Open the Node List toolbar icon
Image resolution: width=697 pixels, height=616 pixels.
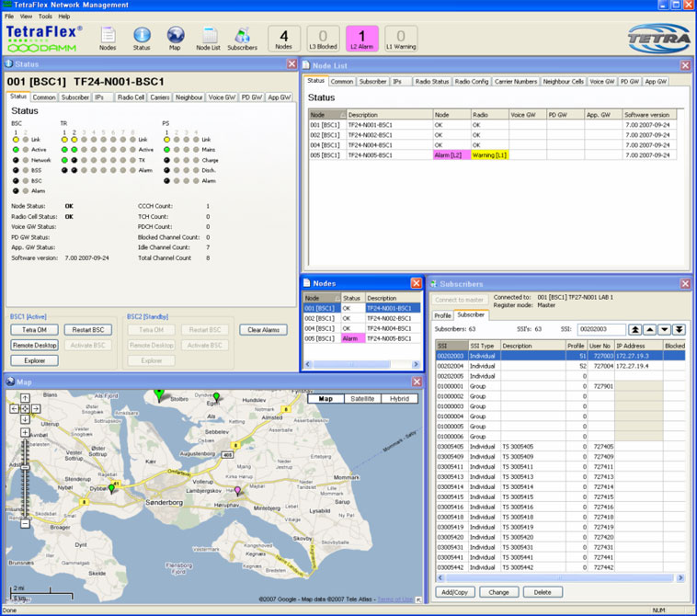209,39
